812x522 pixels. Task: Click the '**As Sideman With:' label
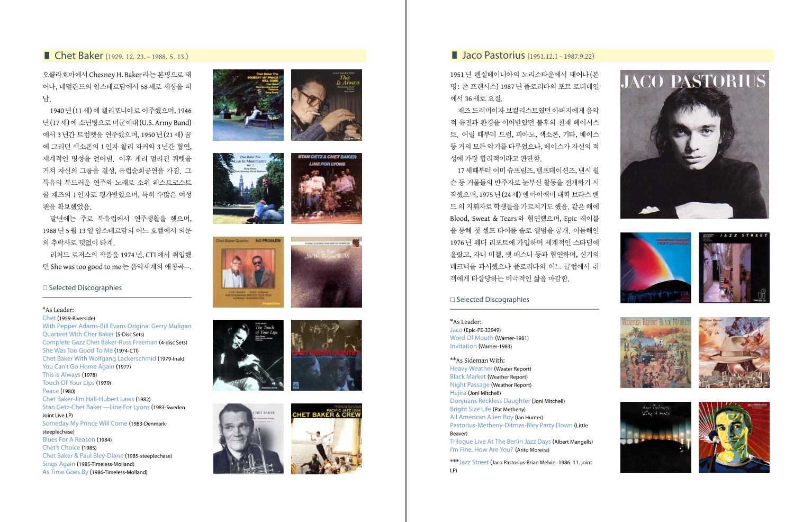477,361
